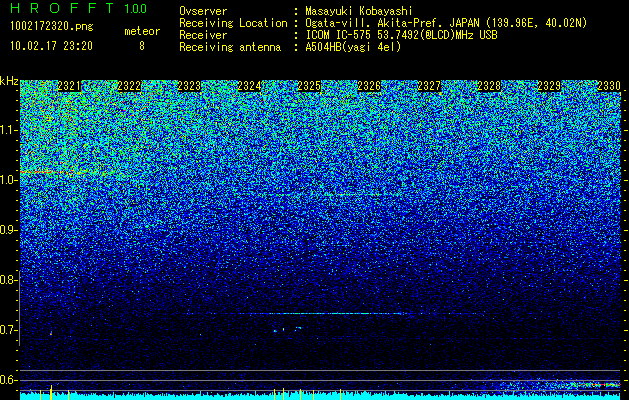This screenshot has height=400, width=629.
Task: Click the 2328 time marker
Action: [489, 86]
